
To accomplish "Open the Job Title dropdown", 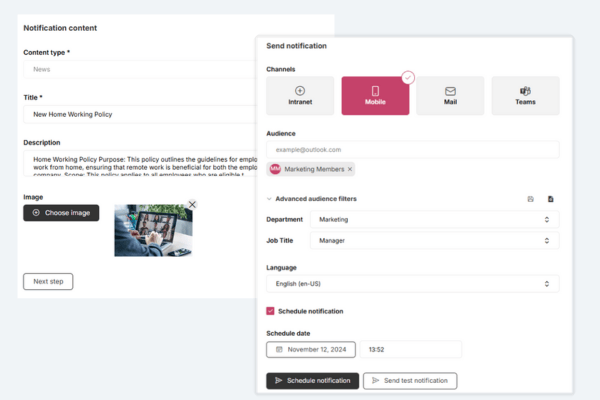I will click(434, 241).
